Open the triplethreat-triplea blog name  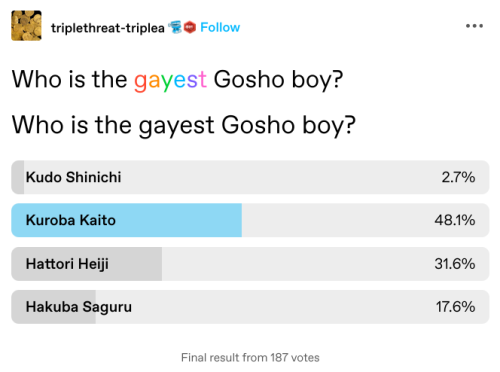click(108, 28)
